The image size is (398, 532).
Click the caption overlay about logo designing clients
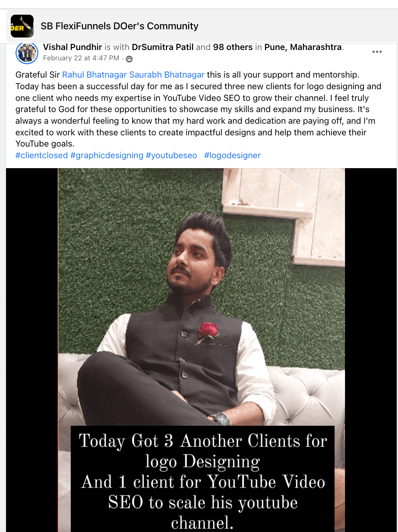click(202, 479)
